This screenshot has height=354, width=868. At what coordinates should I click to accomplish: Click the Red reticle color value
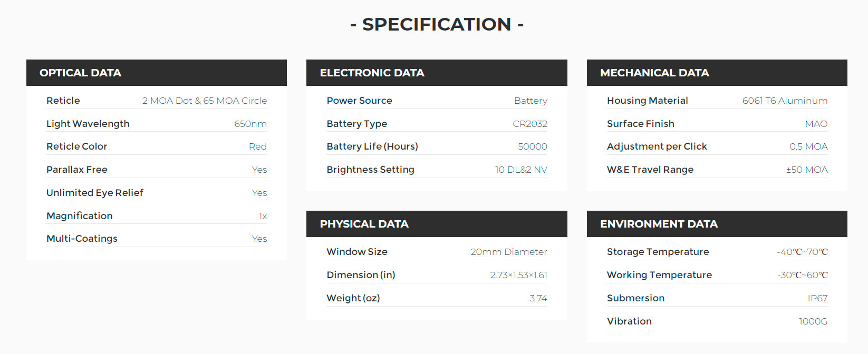[258, 146]
